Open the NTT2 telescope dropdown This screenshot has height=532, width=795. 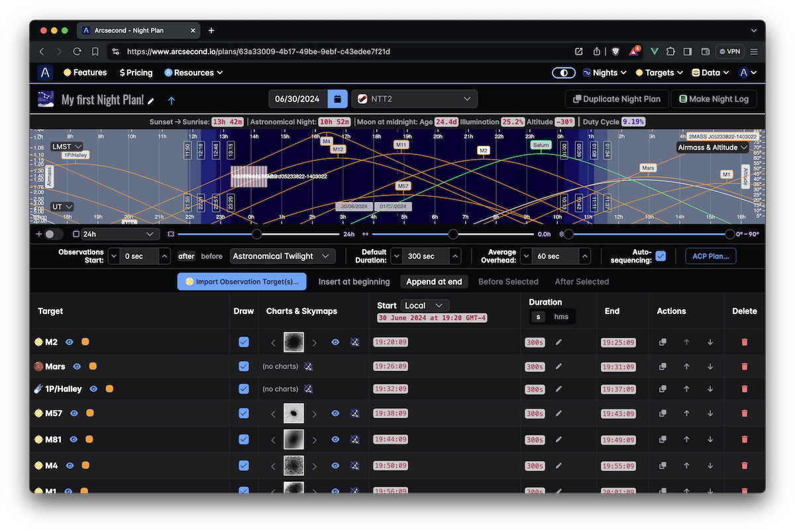(414, 99)
